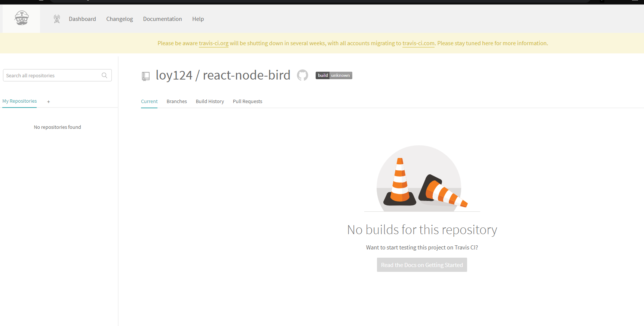This screenshot has width=644, height=326.
Task: Add a repository with the plus icon
Action: tap(49, 102)
